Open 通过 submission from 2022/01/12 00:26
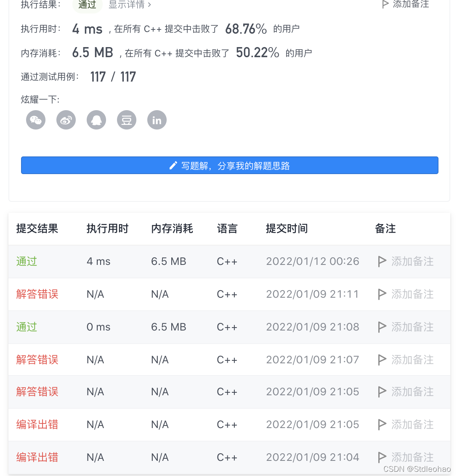This screenshot has width=457, height=476. 27,262
